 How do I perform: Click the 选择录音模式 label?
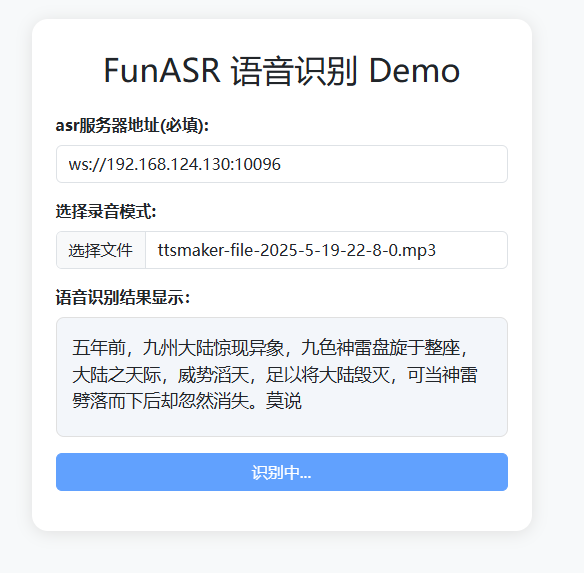point(106,211)
